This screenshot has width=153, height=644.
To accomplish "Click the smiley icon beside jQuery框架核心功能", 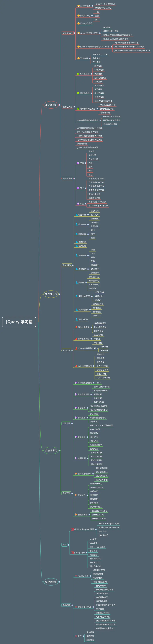I will [x=79, y=33].
